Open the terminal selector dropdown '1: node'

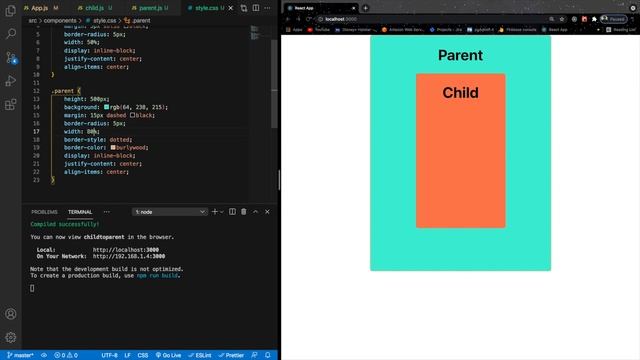[169, 212]
